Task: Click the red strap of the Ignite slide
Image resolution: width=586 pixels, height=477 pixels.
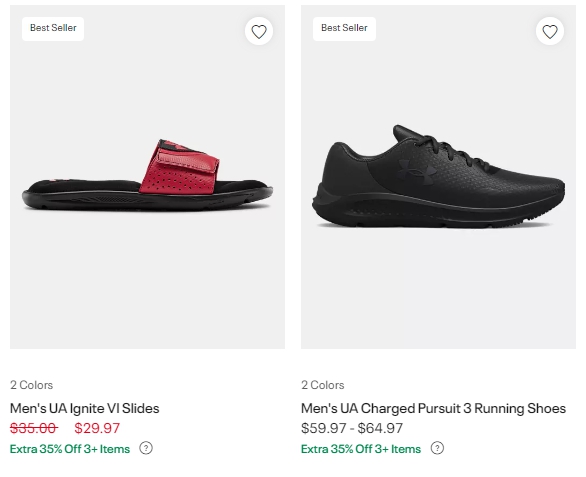Action: 179,167
